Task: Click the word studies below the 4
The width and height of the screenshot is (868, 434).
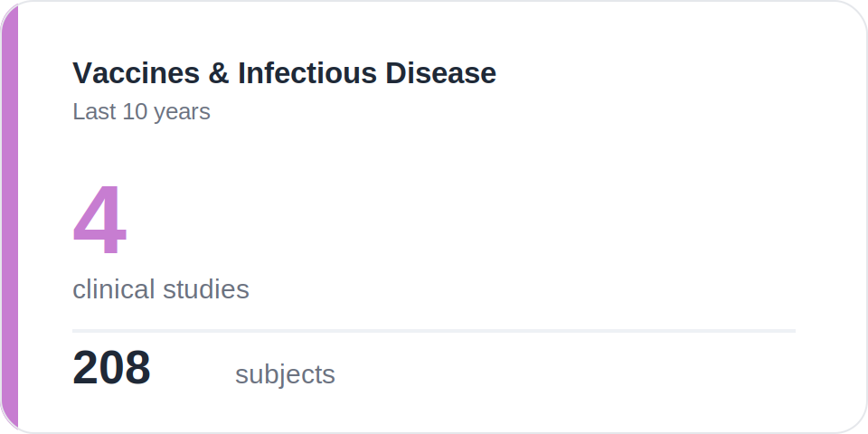Action: click(206, 289)
